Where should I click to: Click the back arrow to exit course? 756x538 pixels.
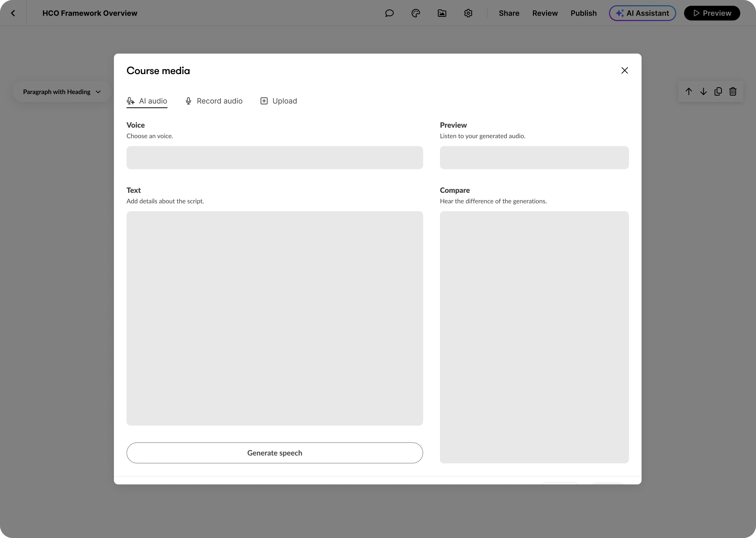(13, 13)
